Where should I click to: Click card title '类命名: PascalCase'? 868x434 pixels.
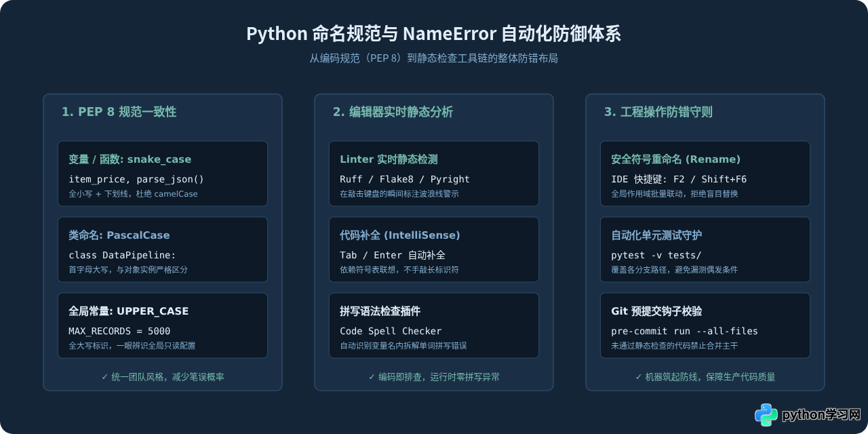point(119,235)
